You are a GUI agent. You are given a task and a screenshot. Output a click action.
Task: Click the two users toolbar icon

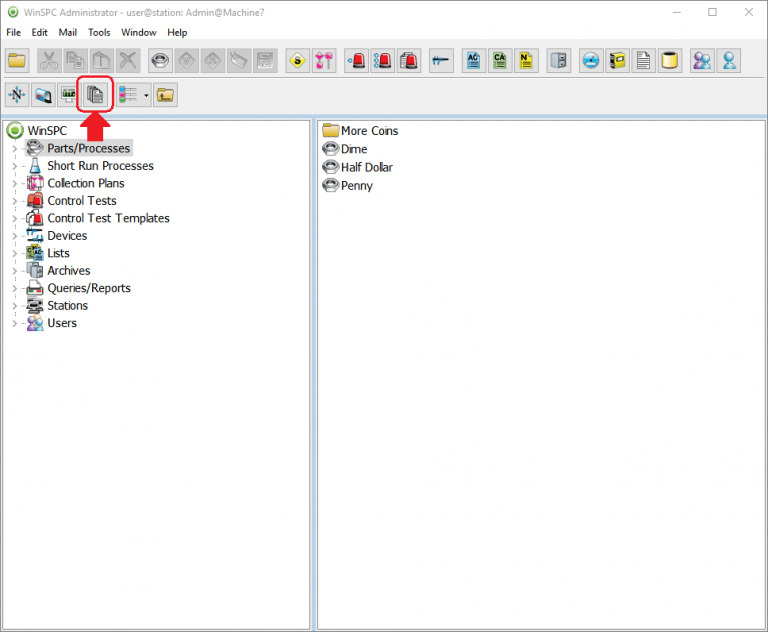(x=703, y=61)
